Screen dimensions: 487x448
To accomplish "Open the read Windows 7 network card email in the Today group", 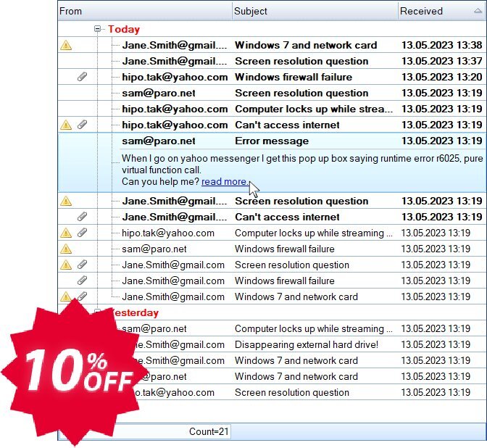I will [x=296, y=296].
